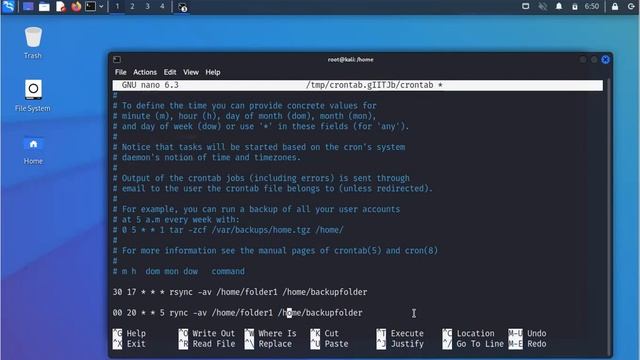Click '/home/backupfolder' in the first rsync line
The width and height of the screenshot is (640, 360).
325,292
